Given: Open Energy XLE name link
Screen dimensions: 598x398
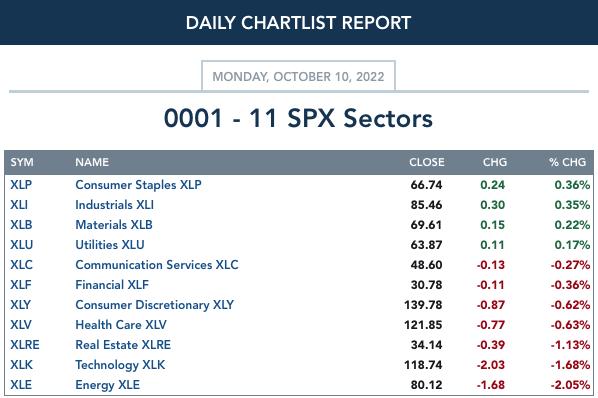Looking at the screenshot, I should click(x=108, y=385).
